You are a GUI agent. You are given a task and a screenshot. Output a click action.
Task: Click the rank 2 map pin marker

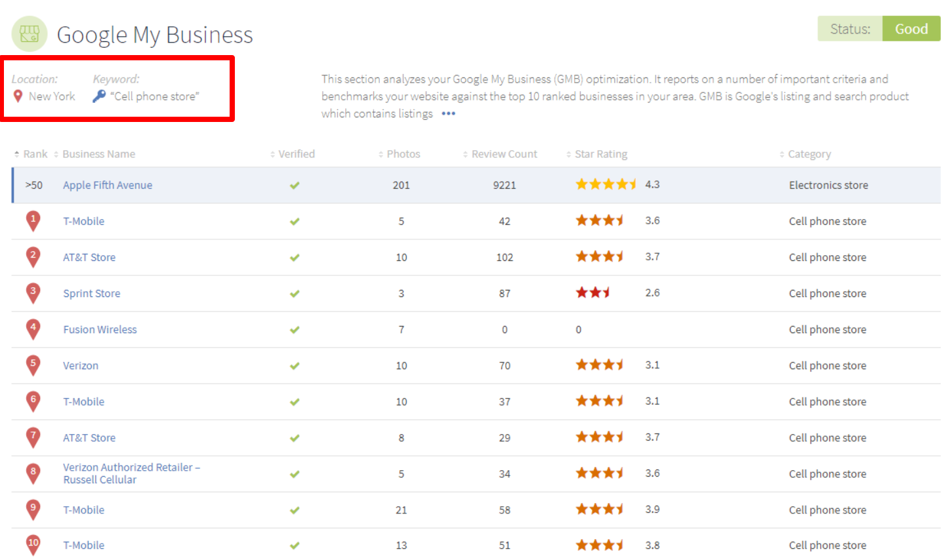[x=33, y=257]
